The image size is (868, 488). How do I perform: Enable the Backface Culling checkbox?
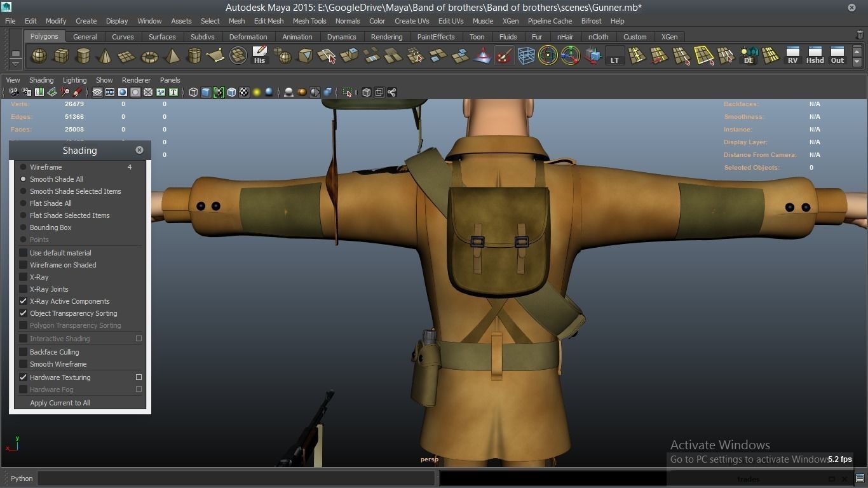24,352
